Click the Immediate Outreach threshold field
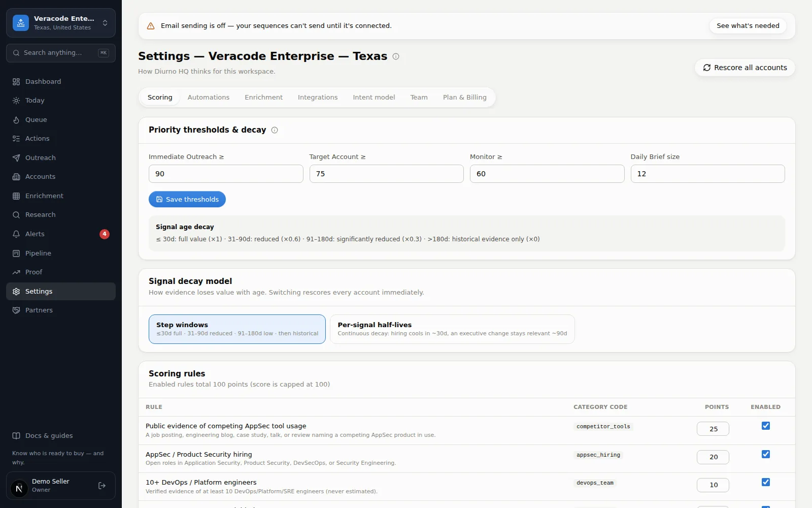Viewport: 812px width, 508px height. pyautogui.click(x=226, y=174)
